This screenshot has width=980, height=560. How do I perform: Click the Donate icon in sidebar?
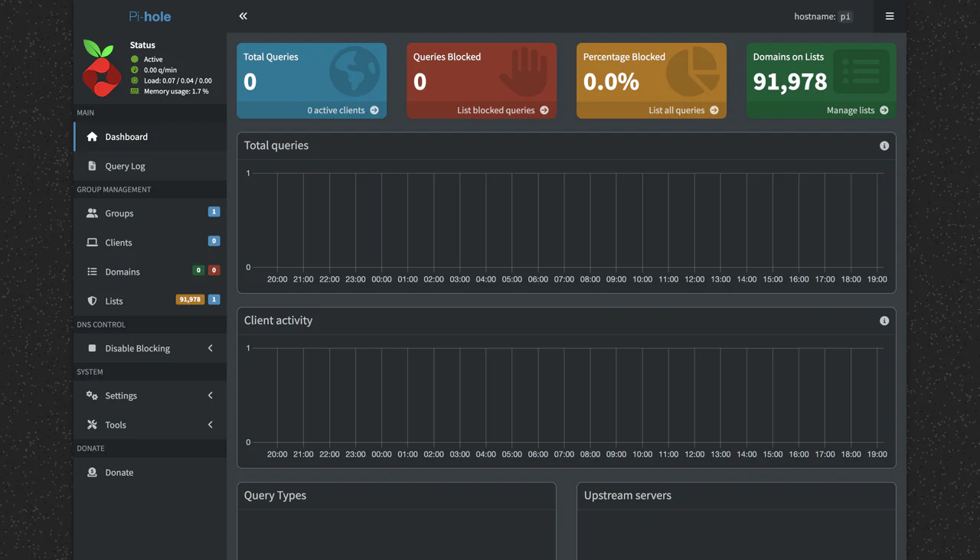coord(92,472)
